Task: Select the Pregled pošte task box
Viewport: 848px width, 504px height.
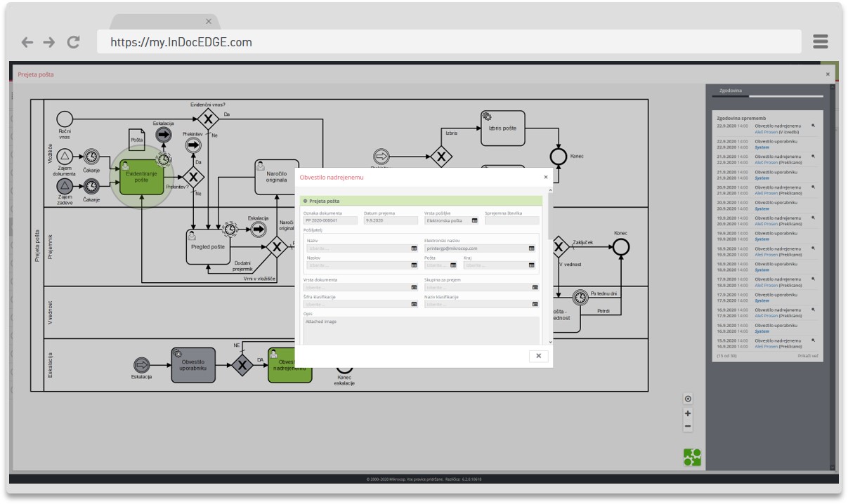Action: pyautogui.click(x=208, y=246)
